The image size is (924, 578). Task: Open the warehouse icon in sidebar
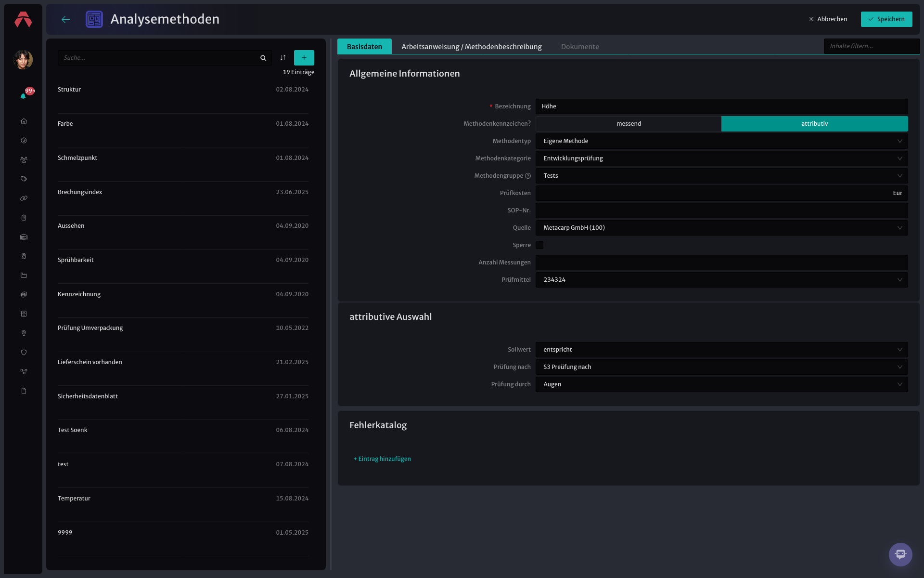[24, 237]
